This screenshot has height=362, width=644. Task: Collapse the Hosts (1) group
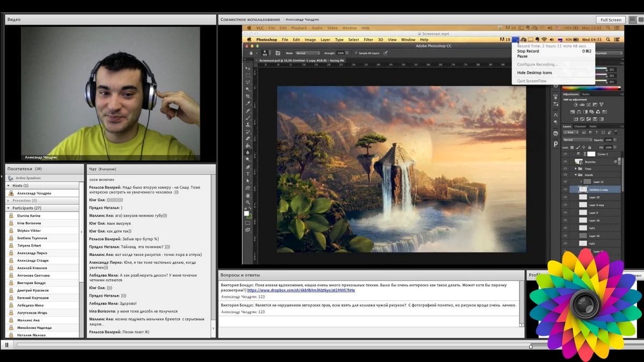coord(8,186)
